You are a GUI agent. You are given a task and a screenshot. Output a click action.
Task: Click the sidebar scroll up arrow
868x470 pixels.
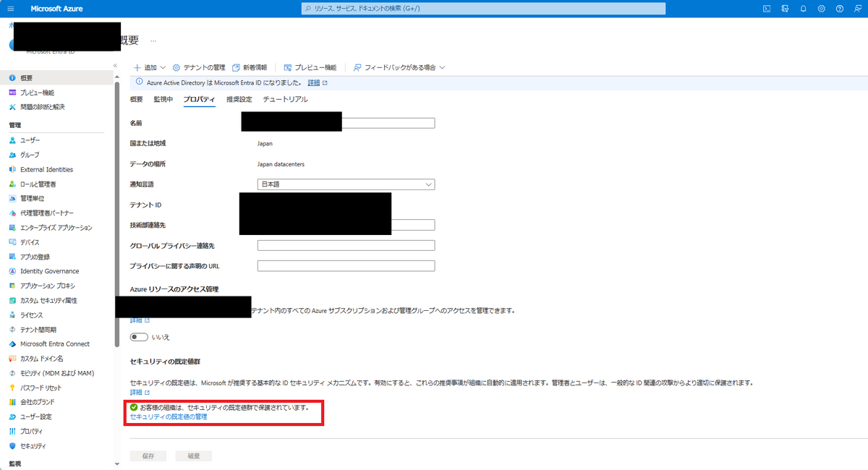click(x=117, y=76)
